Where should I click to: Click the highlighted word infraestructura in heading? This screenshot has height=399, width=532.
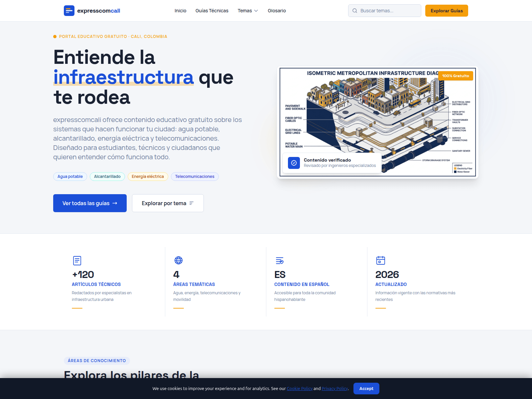click(124, 77)
